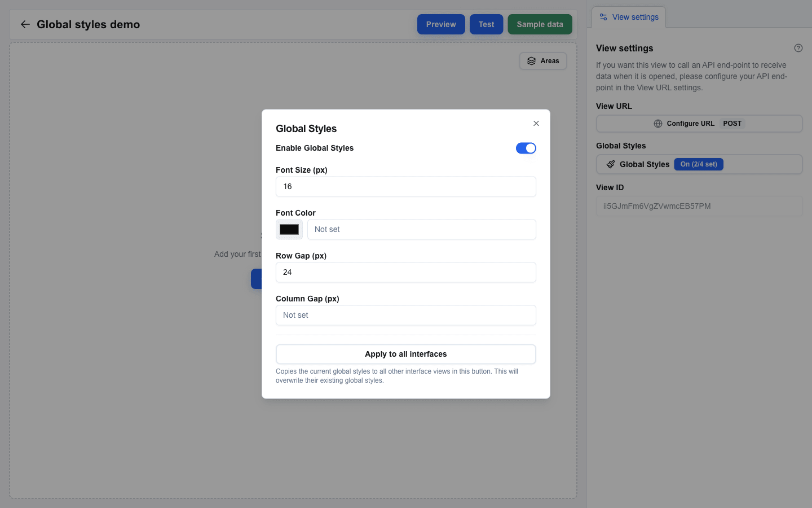
Task: Click the View settings sliders icon
Action: coord(603,17)
